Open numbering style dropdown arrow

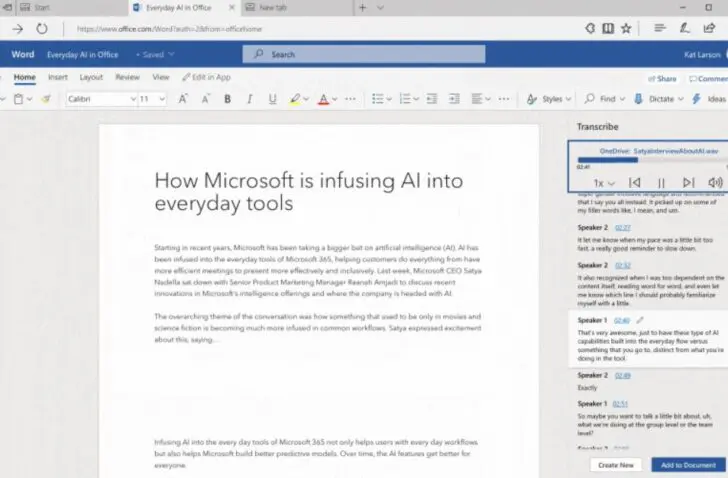(416, 99)
